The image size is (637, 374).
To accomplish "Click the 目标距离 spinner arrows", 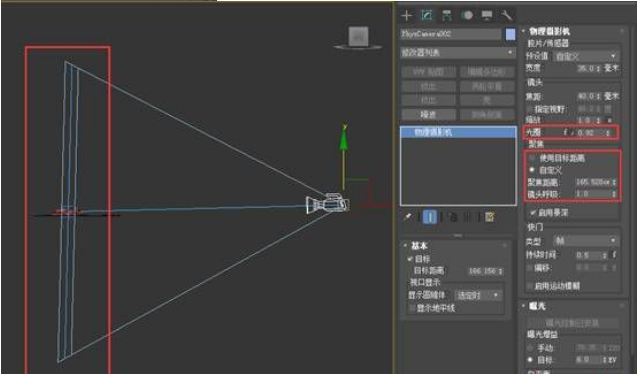I will (500, 271).
